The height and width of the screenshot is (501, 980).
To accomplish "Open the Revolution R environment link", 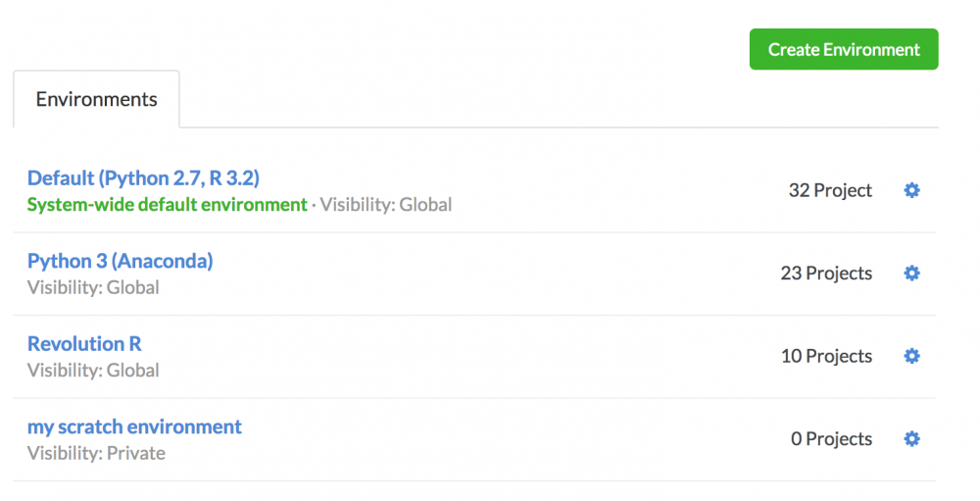I will click(x=84, y=344).
